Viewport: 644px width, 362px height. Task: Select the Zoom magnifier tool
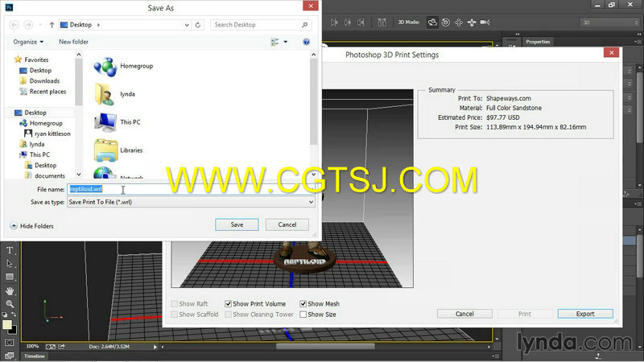click(10, 304)
